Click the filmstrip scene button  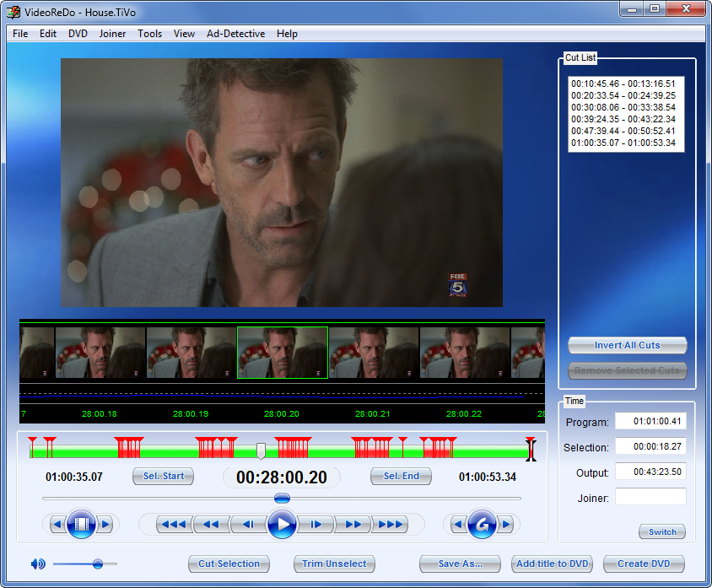tap(81, 525)
